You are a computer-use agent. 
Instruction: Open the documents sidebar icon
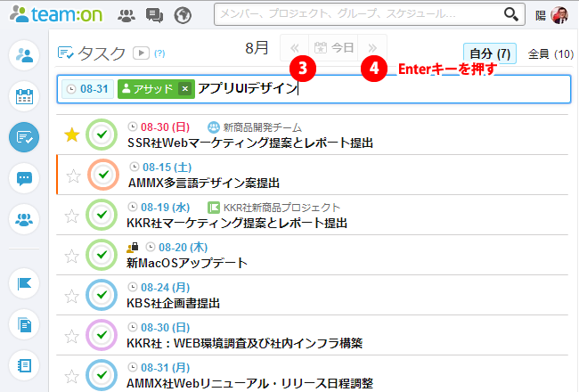click(x=24, y=324)
